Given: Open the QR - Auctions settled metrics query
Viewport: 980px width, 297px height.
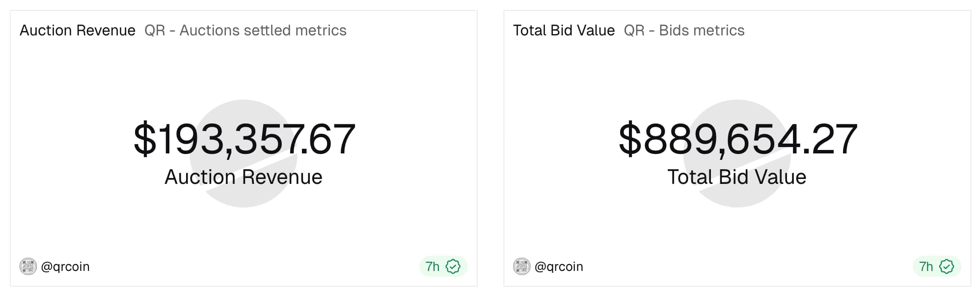Looking at the screenshot, I should pyautogui.click(x=245, y=30).
